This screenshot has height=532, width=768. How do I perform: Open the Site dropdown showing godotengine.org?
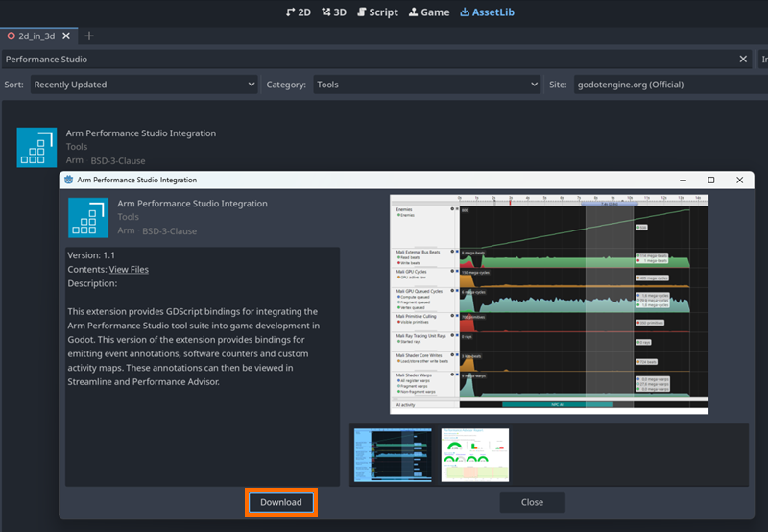point(670,85)
